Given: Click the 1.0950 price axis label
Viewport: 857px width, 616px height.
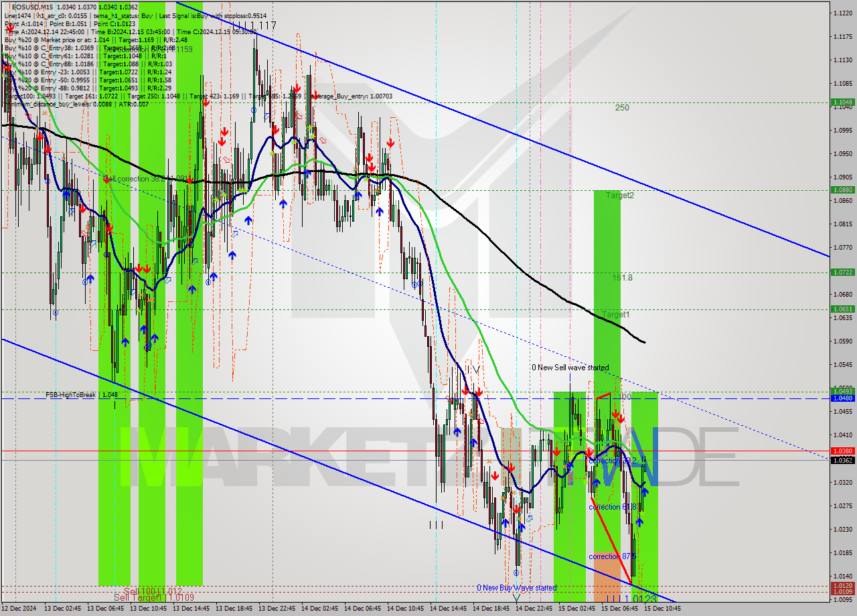Looking at the screenshot, I should pos(842,153).
